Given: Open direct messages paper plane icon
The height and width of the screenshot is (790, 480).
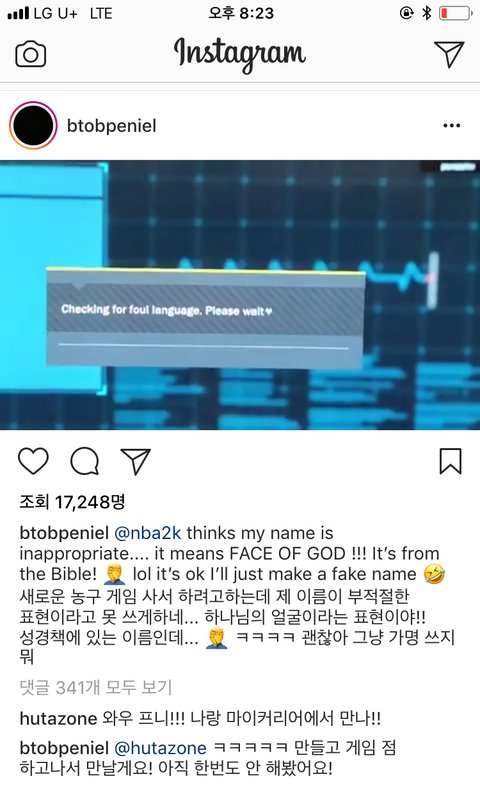Looking at the screenshot, I should pyautogui.click(x=449, y=53).
